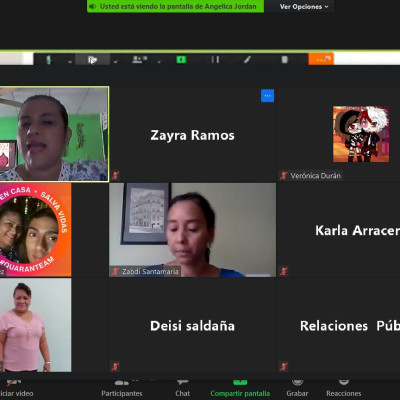Open Ver Opciones dropdown at top
Screen dimensions: 400x400
pos(304,6)
